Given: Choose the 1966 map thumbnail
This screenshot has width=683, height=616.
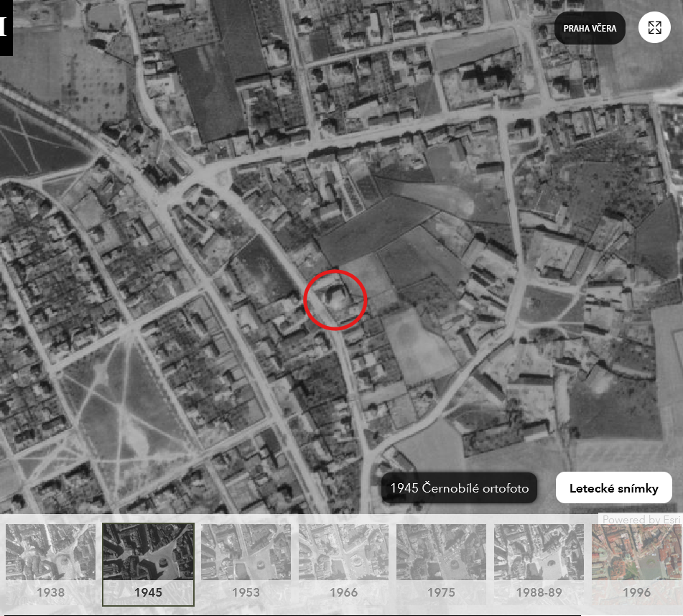Looking at the screenshot, I should coord(343,551).
